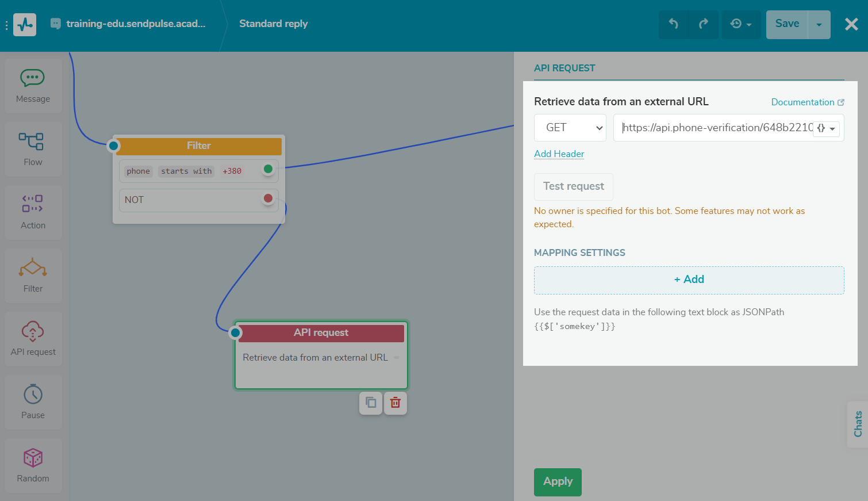
Task: Click the undo arrow in toolbar
Action: pos(674,24)
